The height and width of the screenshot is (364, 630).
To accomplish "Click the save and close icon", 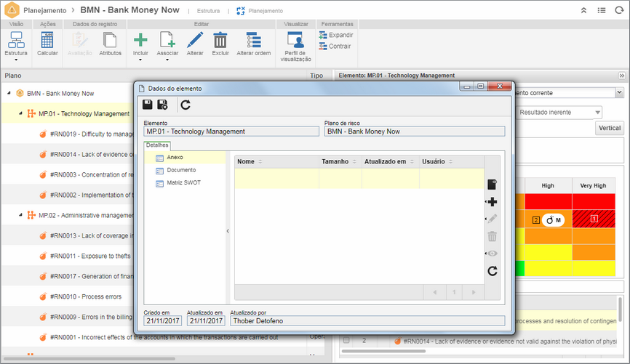I will click(162, 105).
